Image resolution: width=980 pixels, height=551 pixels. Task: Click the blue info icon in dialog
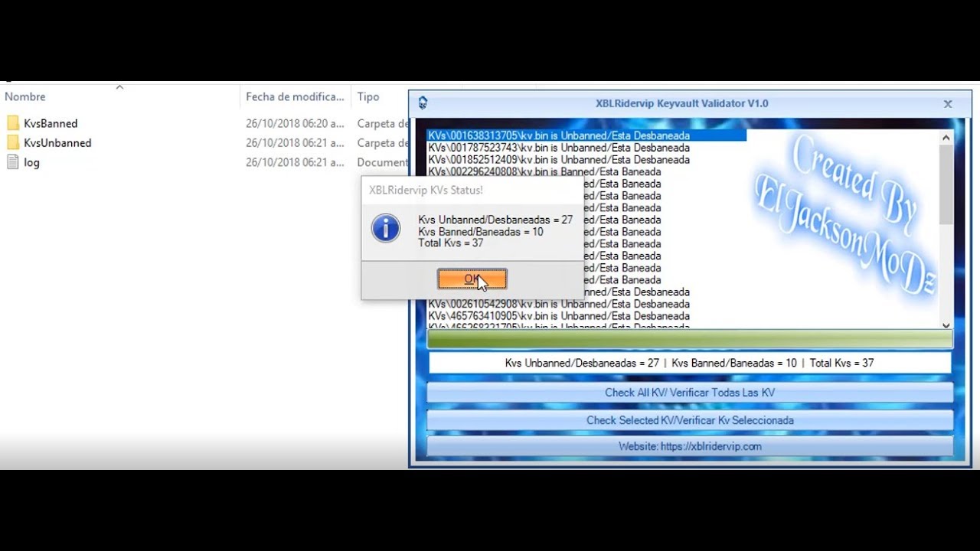(x=385, y=228)
